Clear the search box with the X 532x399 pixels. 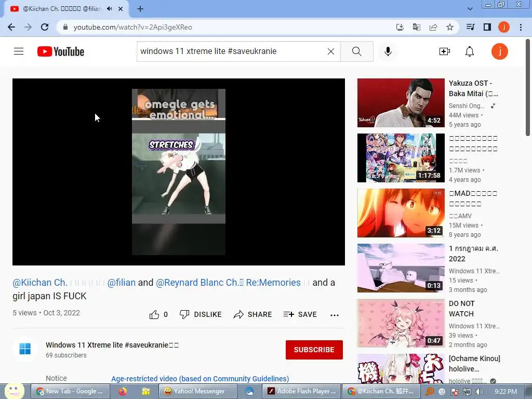click(331, 51)
